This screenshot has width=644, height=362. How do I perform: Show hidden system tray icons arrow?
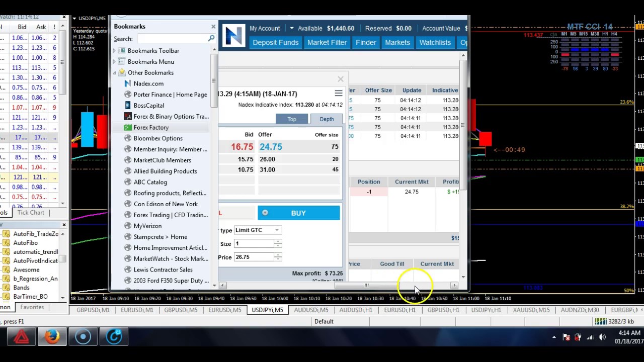[x=554, y=337]
